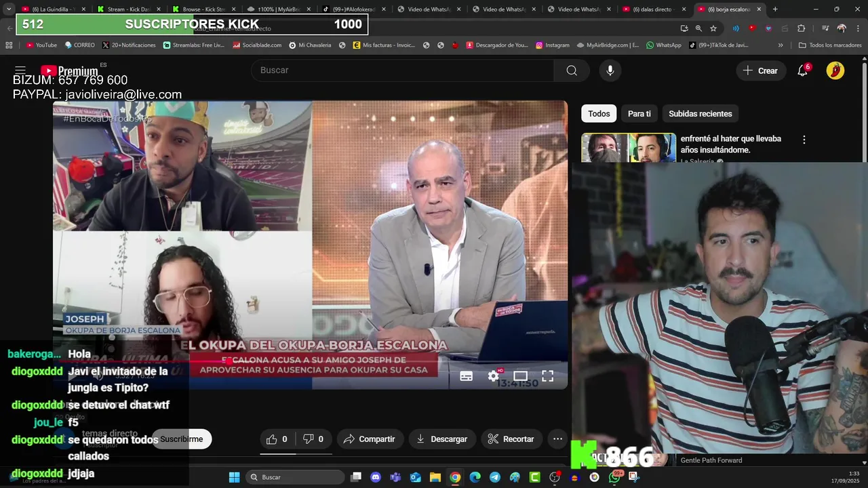The image size is (868, 488).
Task: Open the Windows Start menu
Action: click(234, 477)
